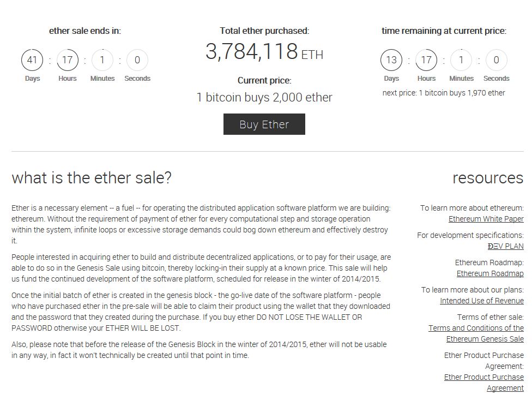Click the Buy Ether button
This screenshot has width=532, height=412.
[264, 124]
